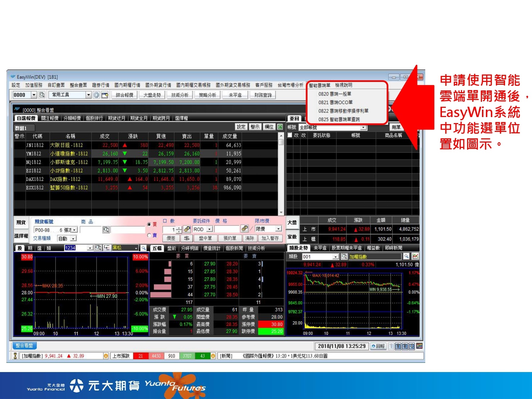Switch to the 選擇權 quote tab
532x399 pixels.
tap(181, 118)
